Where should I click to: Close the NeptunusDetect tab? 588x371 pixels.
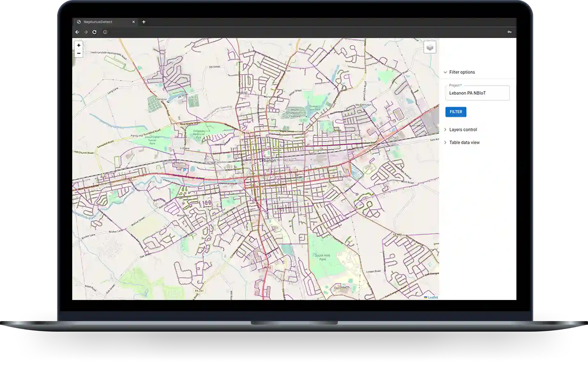point(134,22)
